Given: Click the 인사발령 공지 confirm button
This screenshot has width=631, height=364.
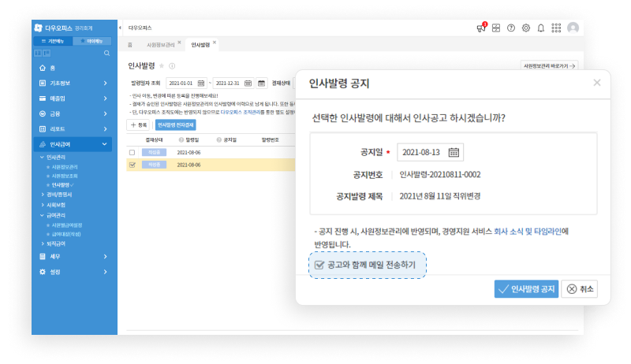Looking at the screenshot, I should pos(526,289).
